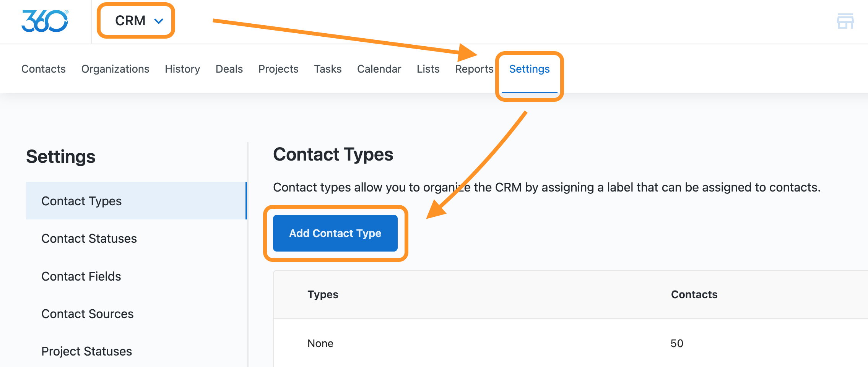Expand the CRM dropdown chevron
Screen dimensions: 868x367
click(x=159, y=21)
